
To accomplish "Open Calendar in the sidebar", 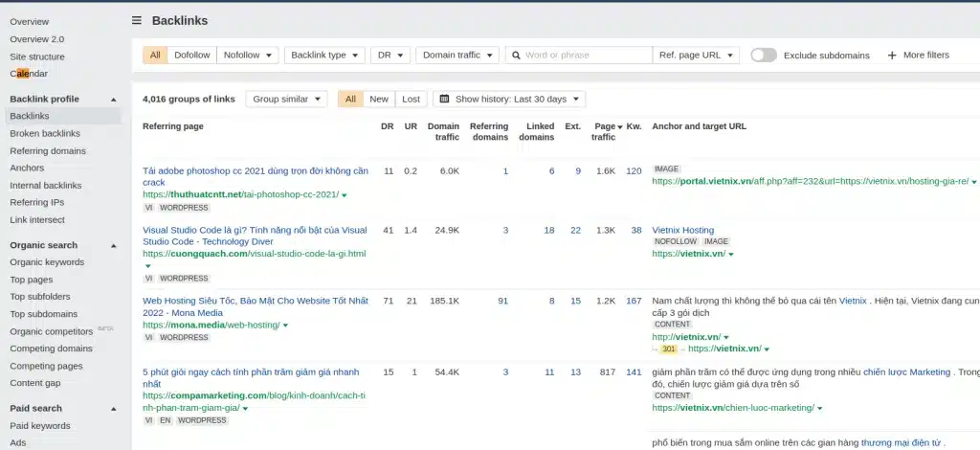I will (29, 73).
